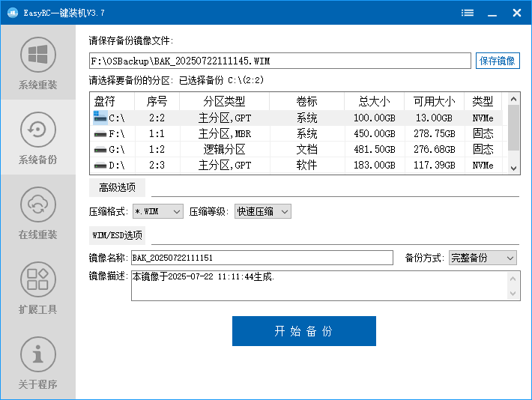
Task: Click the 卷标 column header
Action: (x=306, y=101)
